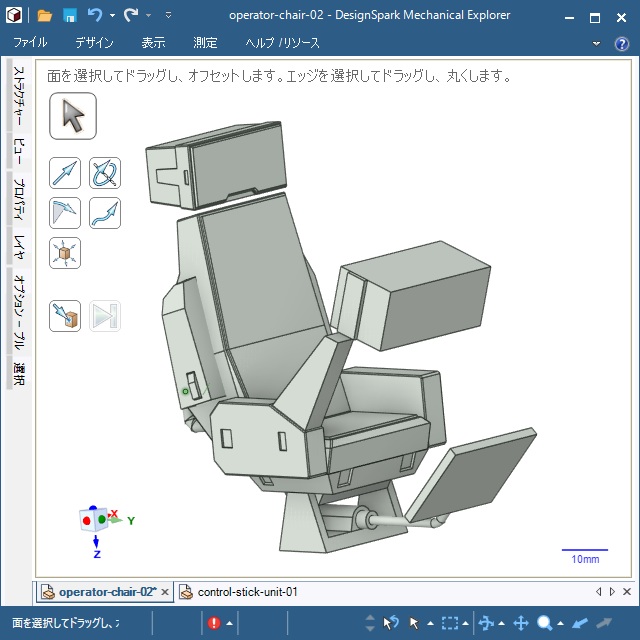This screenshot has height=640, width=640.
Task: Click the status bar hint text 面を選択してドラッグし
Action: (66, 623)
